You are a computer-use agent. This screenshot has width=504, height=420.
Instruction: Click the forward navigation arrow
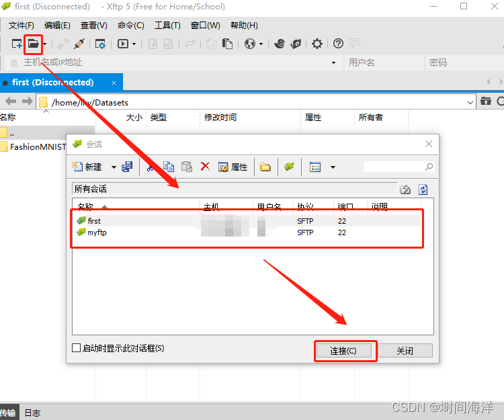[28, 101]
